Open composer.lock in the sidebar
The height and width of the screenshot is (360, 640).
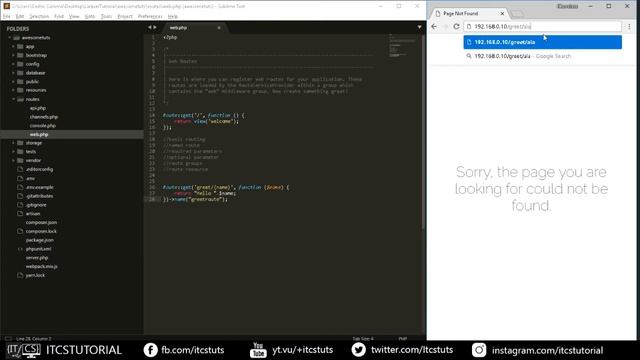[x=41, y=231]
